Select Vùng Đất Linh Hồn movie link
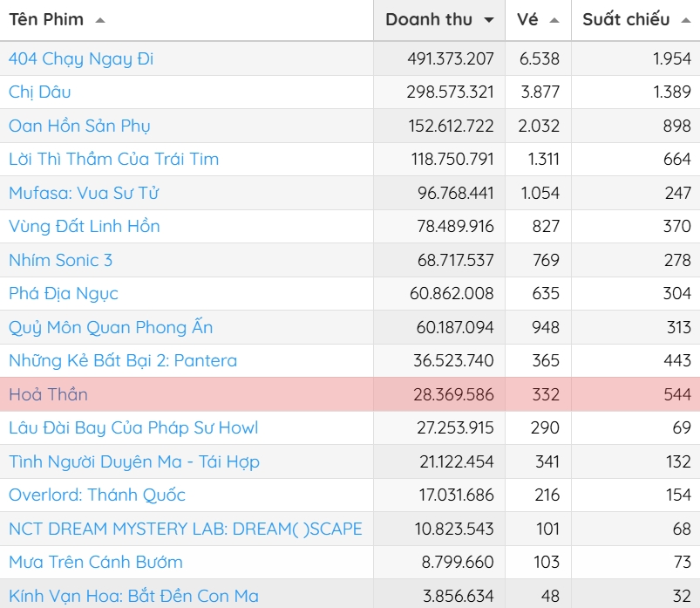 (85, 226)
